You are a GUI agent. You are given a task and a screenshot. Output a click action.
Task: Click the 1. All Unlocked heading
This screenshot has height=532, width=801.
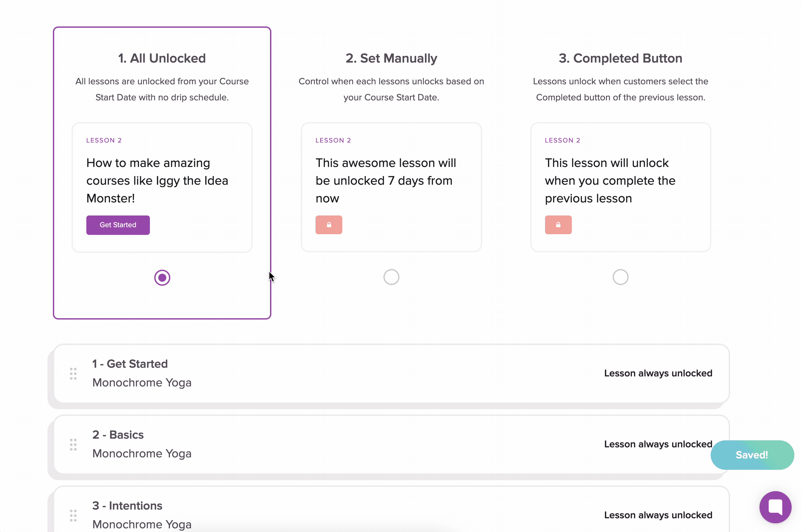coord(162,58)
